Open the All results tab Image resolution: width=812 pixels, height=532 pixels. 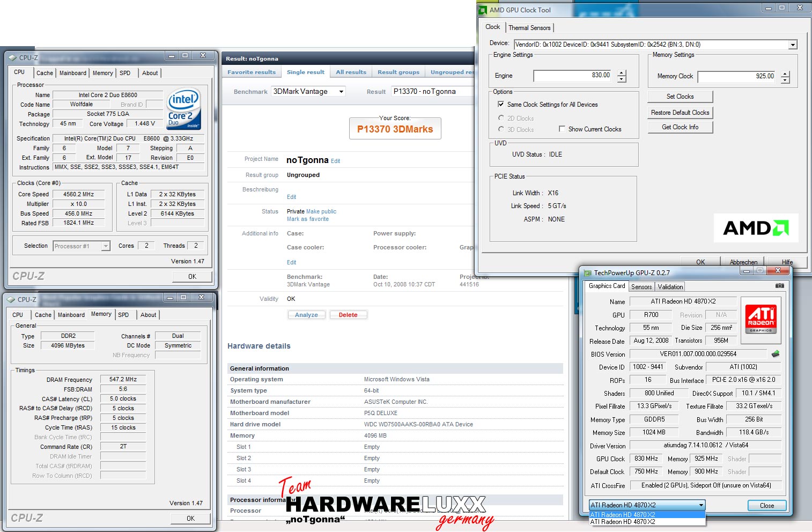click(351, 72)
